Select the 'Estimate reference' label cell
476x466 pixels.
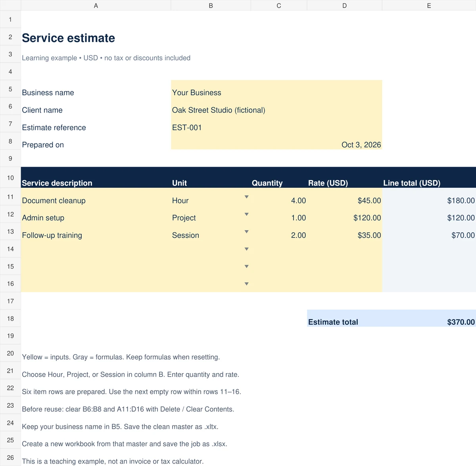pos(96,124)
